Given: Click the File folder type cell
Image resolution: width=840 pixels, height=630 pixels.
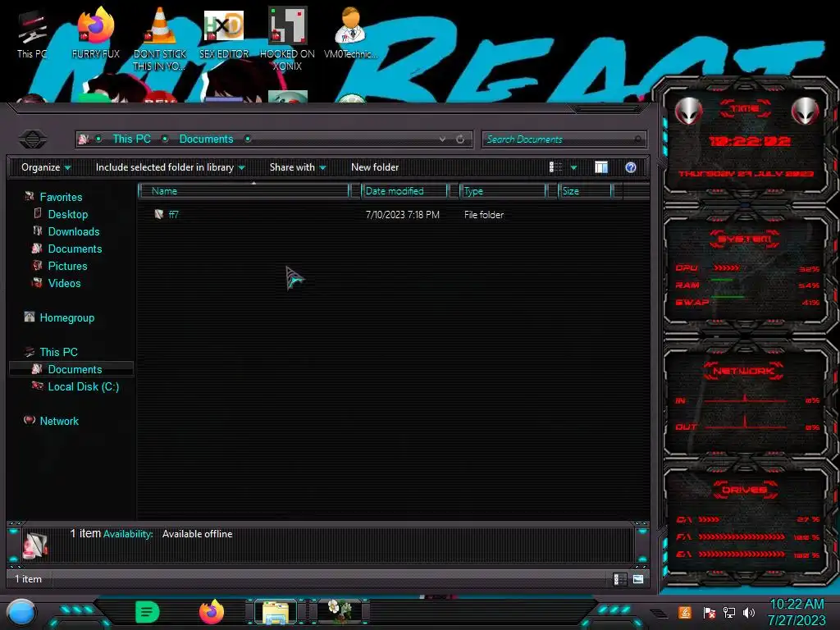Looking at the screenshot, I should tap(484, 215).
